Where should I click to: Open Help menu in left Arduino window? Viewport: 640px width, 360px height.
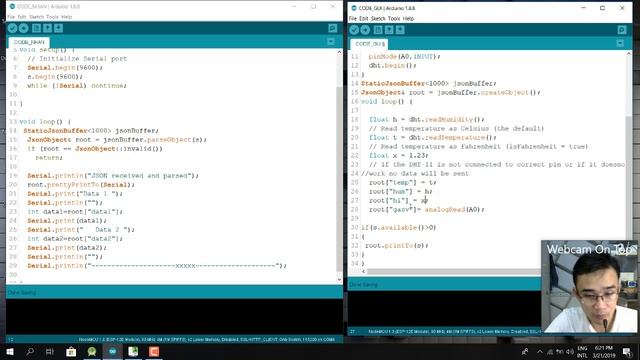point(67,17)
